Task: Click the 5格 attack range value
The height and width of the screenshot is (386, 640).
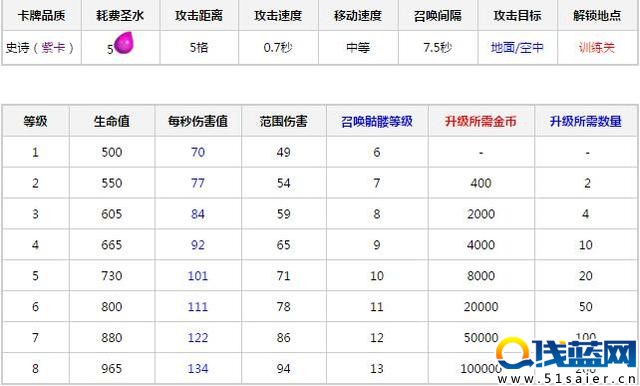Action: [x=199, y=48]
